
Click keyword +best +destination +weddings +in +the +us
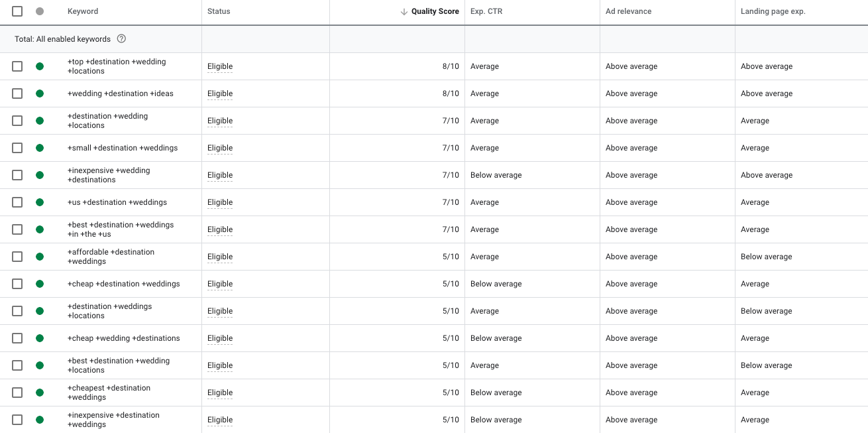click(121, 229)
